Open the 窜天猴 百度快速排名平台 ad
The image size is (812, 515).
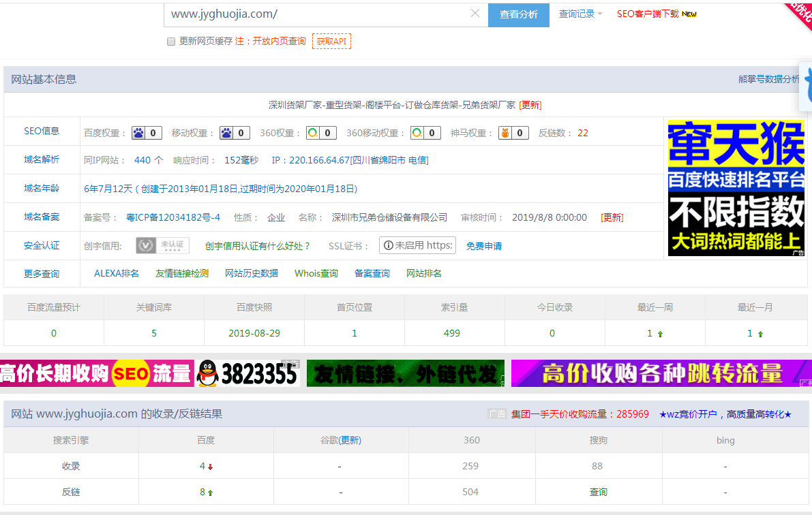(736, 188)
